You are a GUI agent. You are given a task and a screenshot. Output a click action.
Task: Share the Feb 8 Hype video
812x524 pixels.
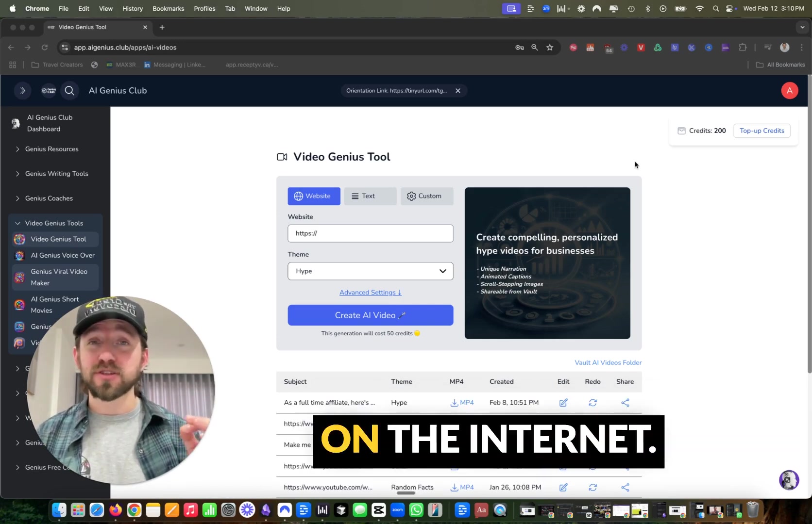[x=625, y=403]
